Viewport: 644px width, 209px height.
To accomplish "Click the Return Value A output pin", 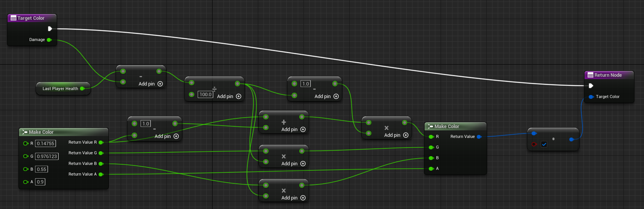I will 101,174.
